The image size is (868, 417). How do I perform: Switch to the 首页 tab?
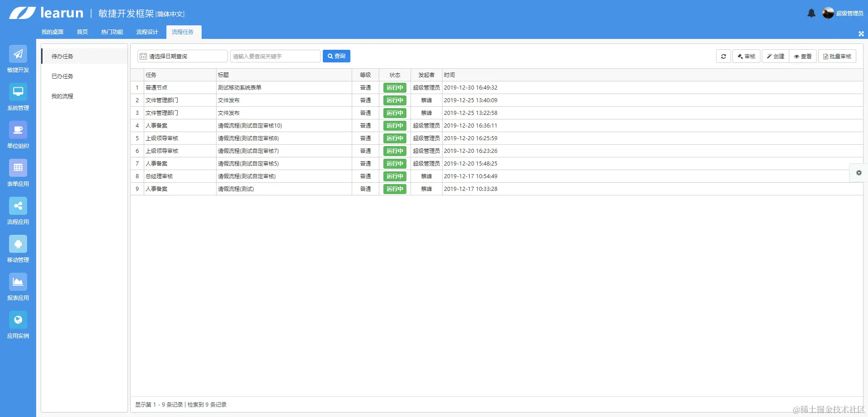[82, 32]
